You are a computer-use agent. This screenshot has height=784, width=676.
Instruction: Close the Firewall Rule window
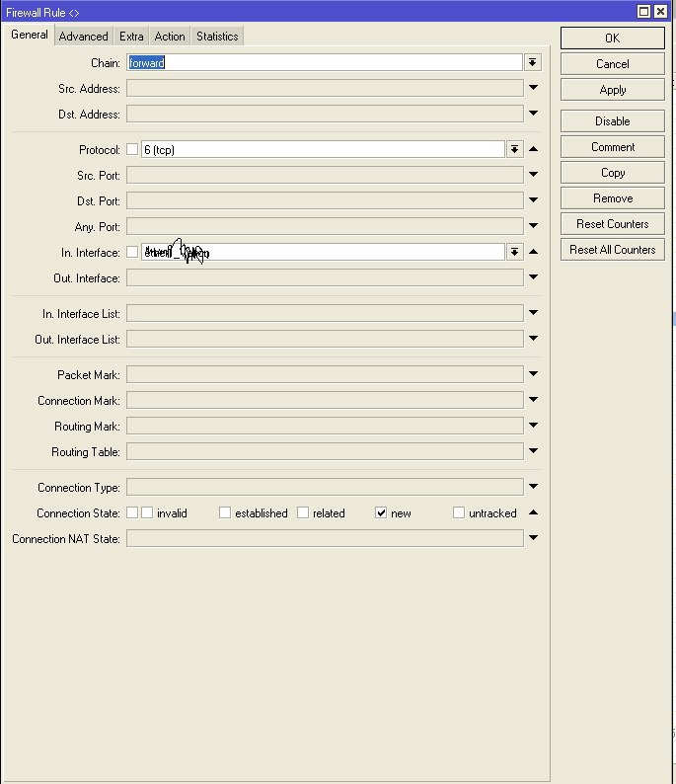click(660, 11)
